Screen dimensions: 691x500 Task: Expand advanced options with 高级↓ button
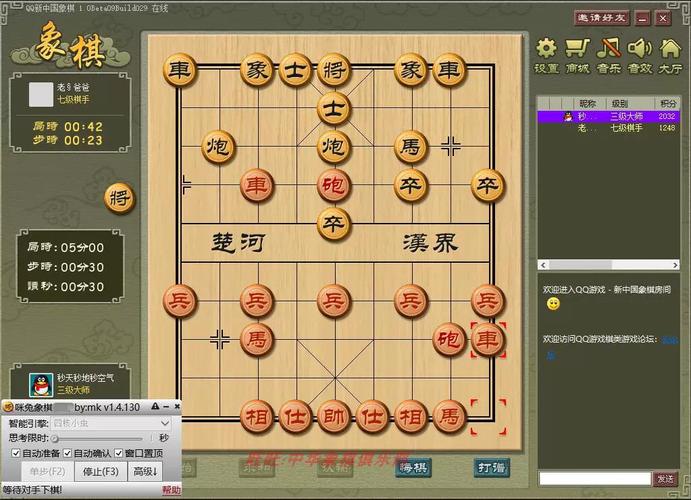click(x=146, y=471)
